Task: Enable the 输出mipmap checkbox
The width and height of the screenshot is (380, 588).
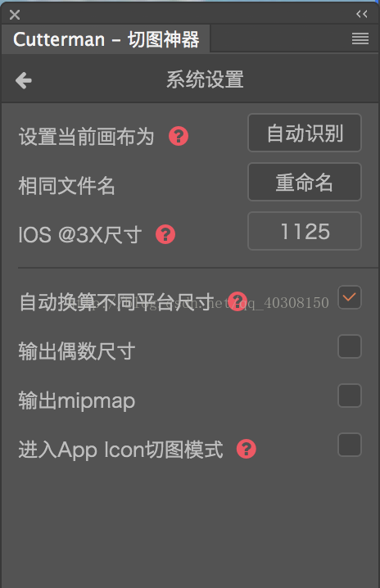Action: (350, 396)
